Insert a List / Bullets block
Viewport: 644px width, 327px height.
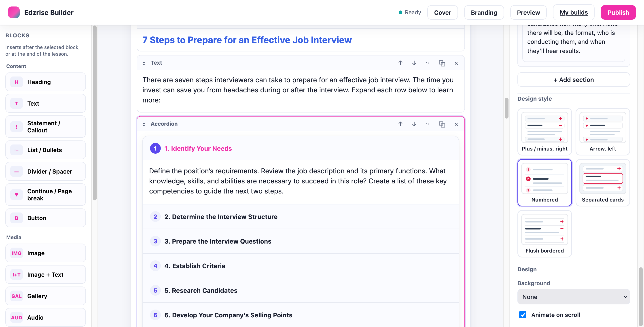point(45,150)
